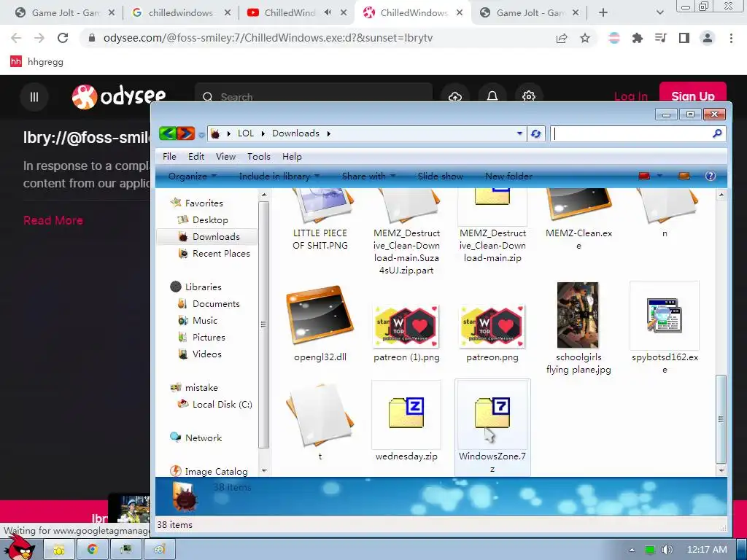
Task: Open recent pages dropdown beside navigation arrows
Action: pyautogui.click(x=201, y=135)
